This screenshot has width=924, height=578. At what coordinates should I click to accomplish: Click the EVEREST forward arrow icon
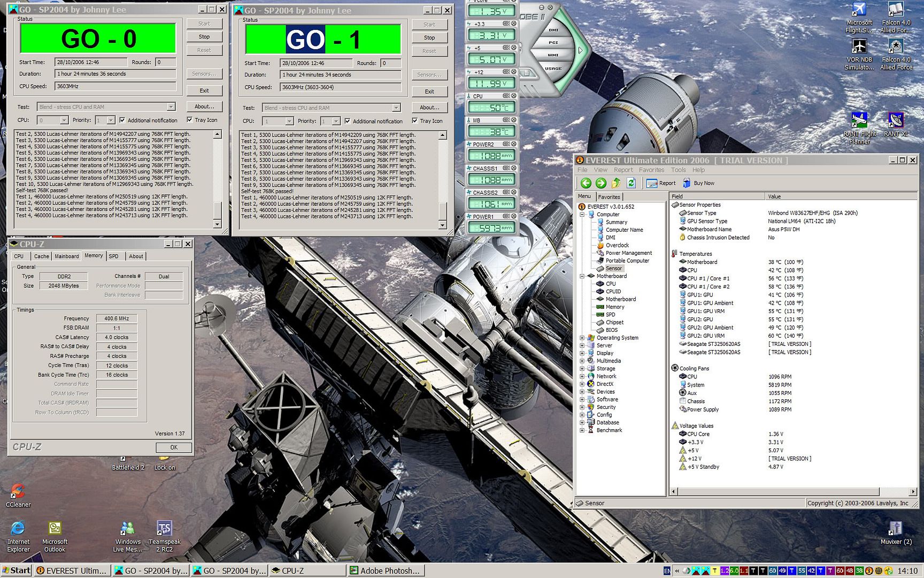(x=601, y=183)
